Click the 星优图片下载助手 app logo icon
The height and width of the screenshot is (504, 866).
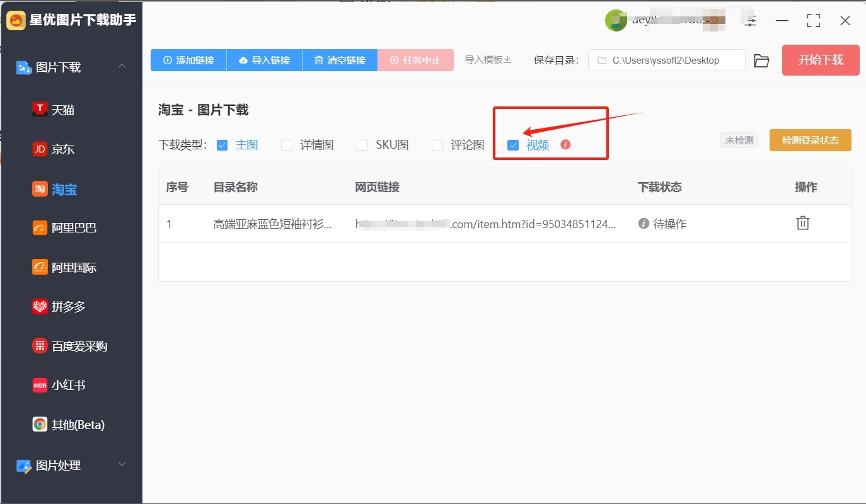click(x=16, y=20)
